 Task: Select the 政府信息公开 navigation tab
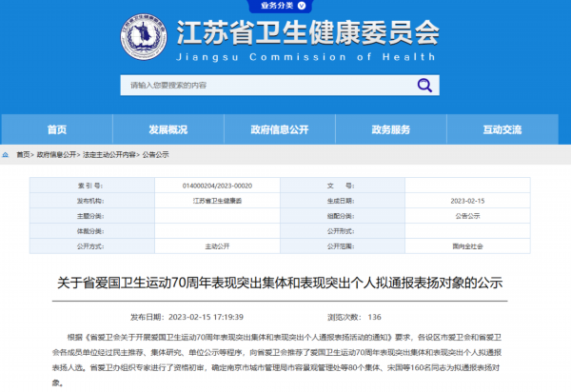281,129
